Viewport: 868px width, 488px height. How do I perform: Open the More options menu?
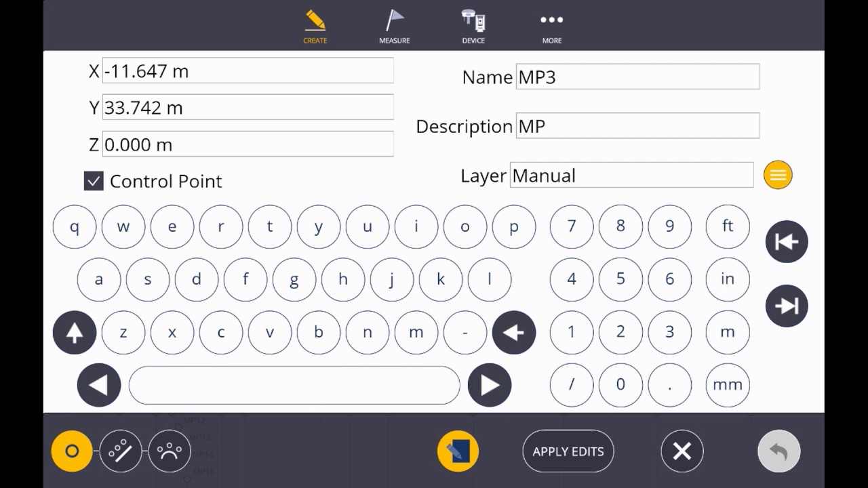(x=552, y=26)
